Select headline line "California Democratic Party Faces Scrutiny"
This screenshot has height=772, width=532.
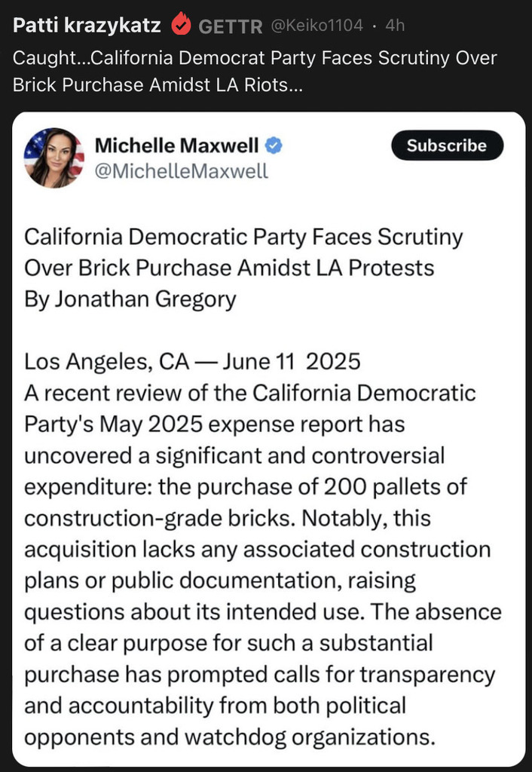tap(243, 237)
